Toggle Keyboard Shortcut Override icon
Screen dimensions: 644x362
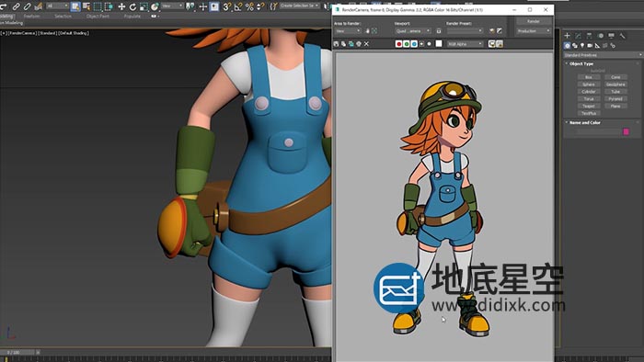[214, 6]
